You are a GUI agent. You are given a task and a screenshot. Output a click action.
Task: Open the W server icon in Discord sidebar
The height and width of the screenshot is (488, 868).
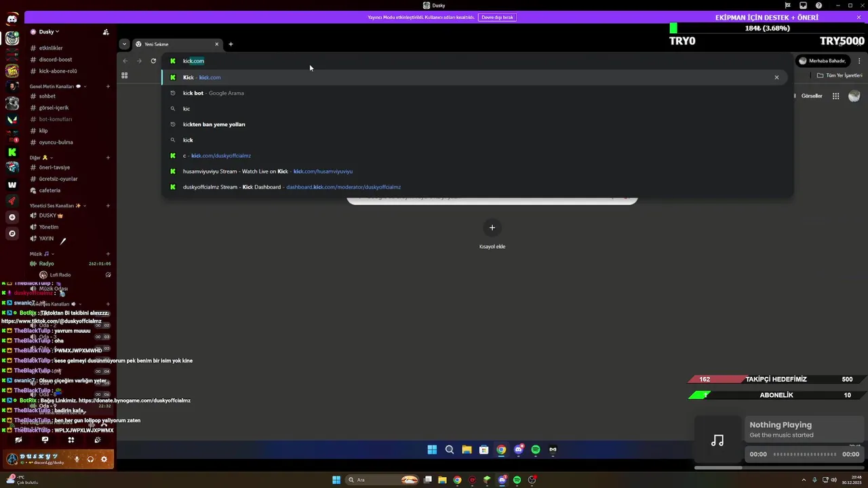12,184
